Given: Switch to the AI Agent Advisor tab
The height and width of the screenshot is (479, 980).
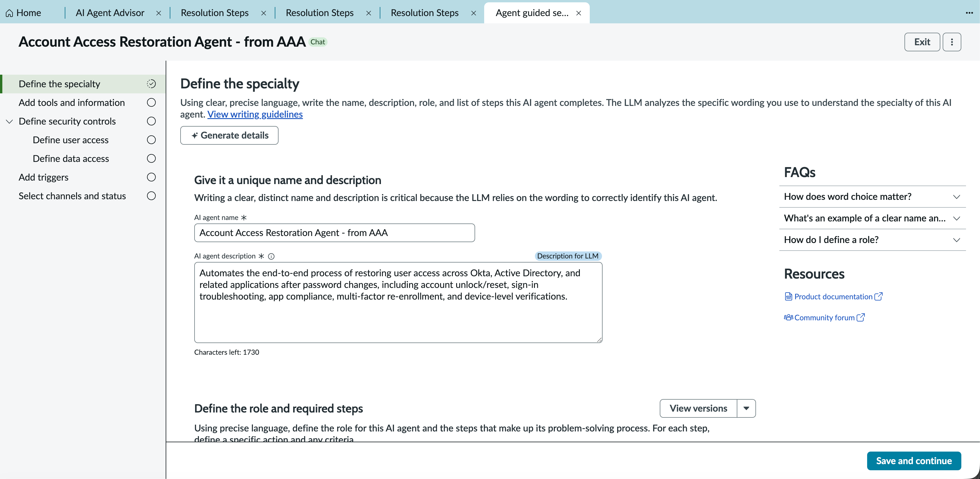Looking at the screenshot, I should point(110,13).
